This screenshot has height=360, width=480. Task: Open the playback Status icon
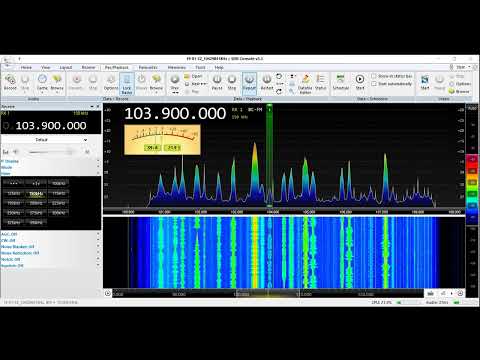tap(320, 82)
